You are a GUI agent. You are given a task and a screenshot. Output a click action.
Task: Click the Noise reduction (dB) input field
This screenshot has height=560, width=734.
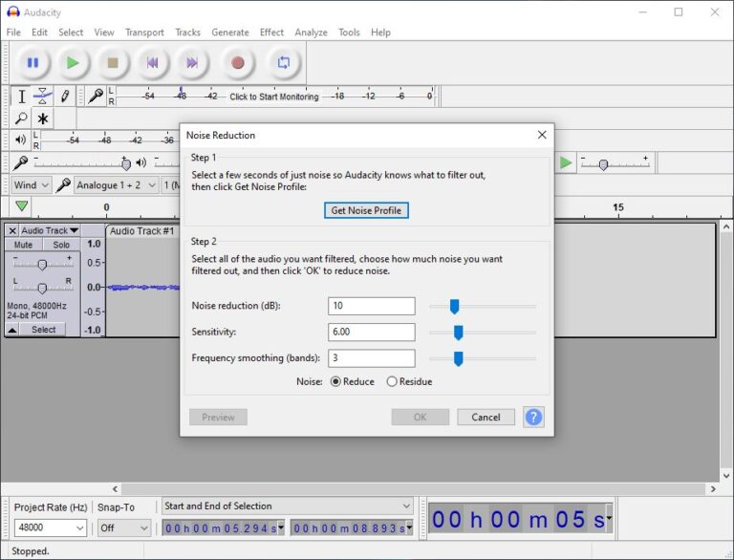(x=371, y=306)
